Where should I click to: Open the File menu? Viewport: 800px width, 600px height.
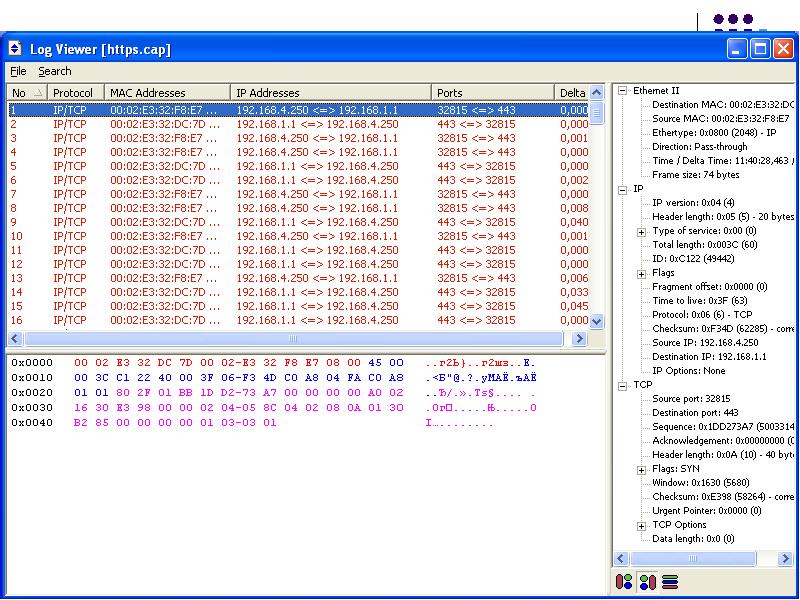click(18, 71)
